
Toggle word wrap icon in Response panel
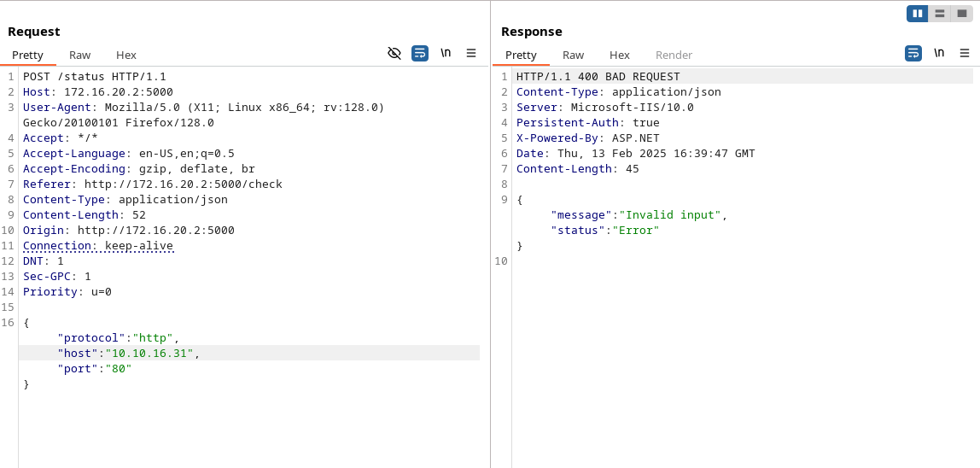(913, 53)
